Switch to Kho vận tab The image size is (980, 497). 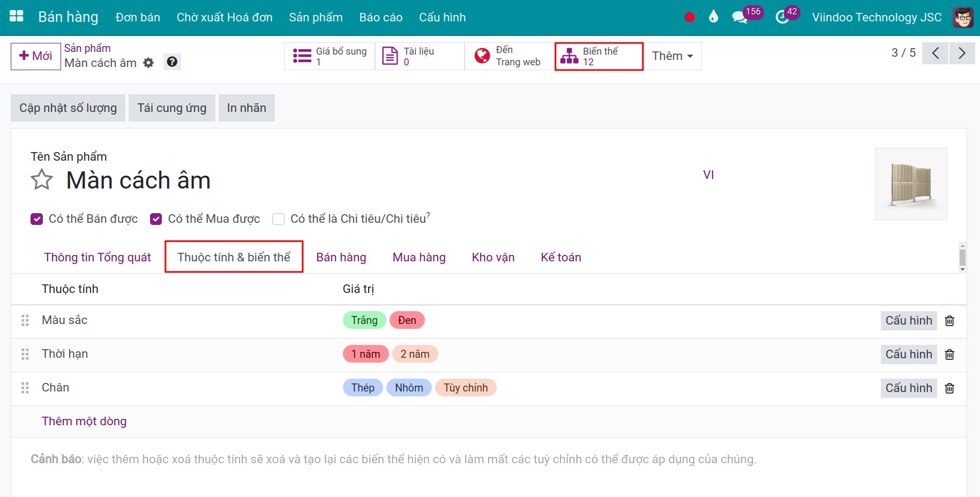[493, 257]
